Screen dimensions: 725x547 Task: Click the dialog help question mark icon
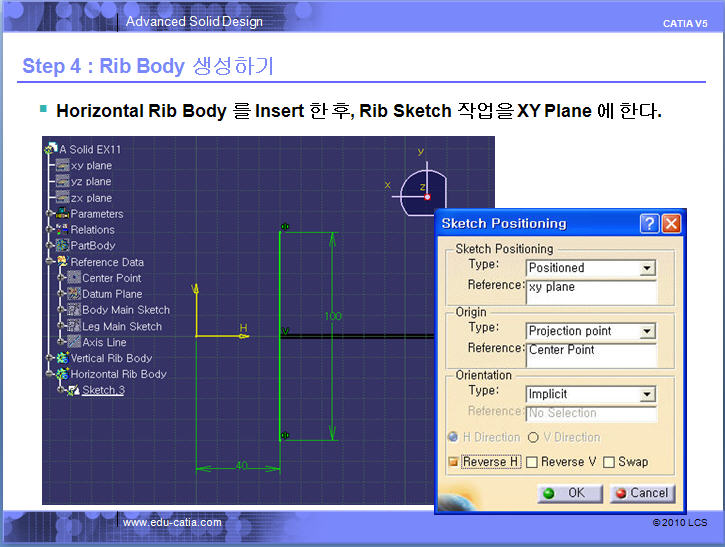click(649, 223)
